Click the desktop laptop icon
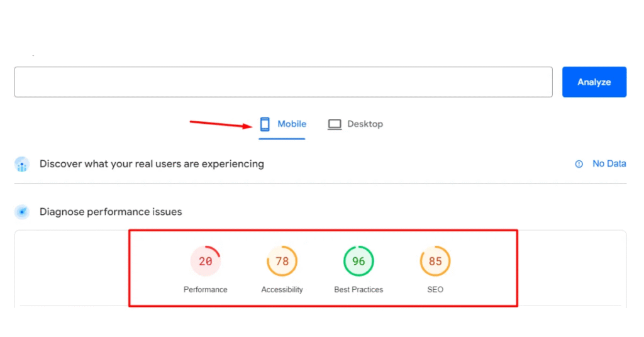 tap(335, 124)
